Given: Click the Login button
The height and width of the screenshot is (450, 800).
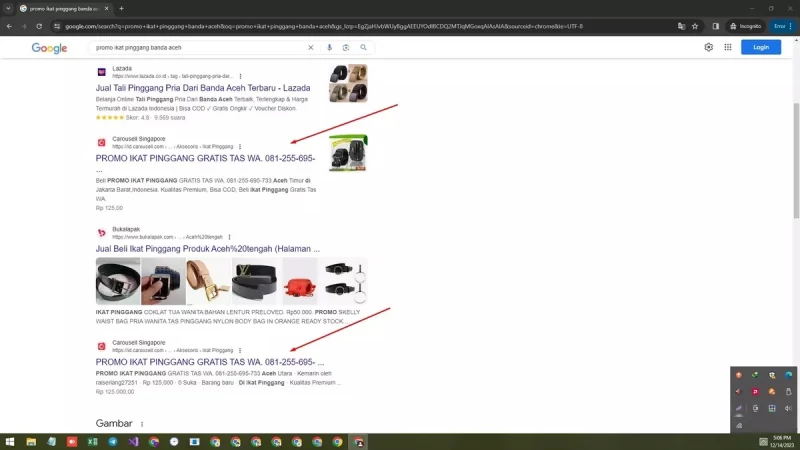Looking at the screenshot, I should pos(761,47).
